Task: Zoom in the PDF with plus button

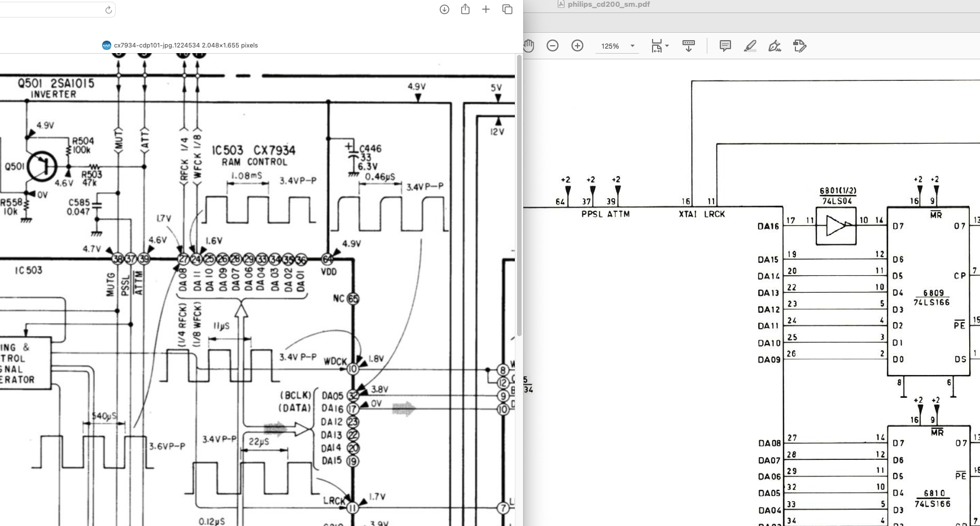Action: click(577, 46)
